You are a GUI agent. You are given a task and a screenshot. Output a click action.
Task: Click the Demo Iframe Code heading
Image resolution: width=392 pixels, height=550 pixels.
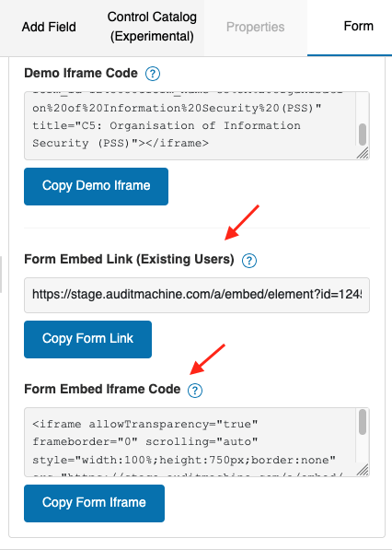(81, 73)
